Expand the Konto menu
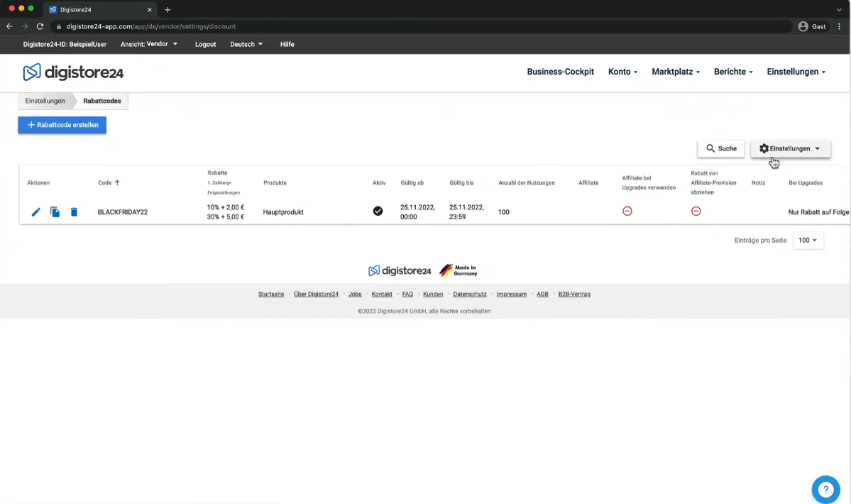This screenshot has height=504, width=851. coord(622,72)
